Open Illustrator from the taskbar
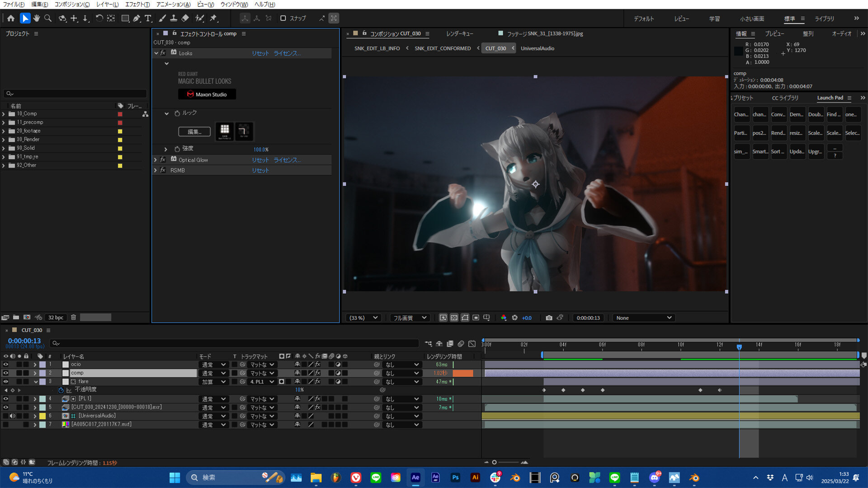Viewport: 868px width, 488px height. tap(475, 478)
